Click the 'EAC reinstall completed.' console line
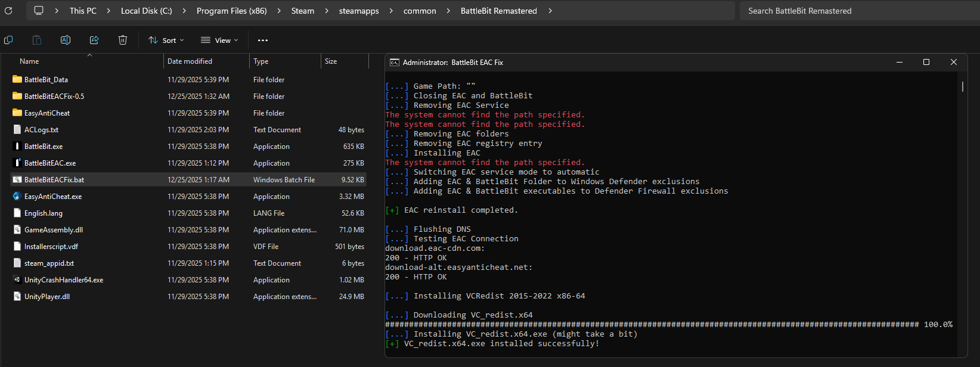 click(x=452, y=210)
